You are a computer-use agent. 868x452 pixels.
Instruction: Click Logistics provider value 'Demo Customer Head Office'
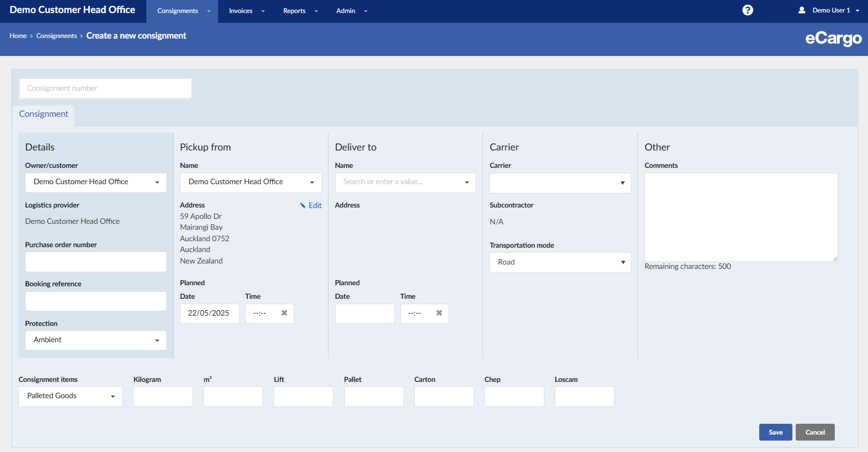tap(72, 221)
